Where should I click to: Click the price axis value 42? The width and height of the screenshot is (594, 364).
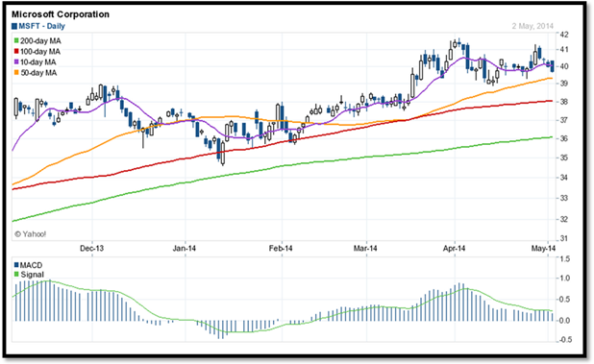pyautogui.click(x=564, y=35)
